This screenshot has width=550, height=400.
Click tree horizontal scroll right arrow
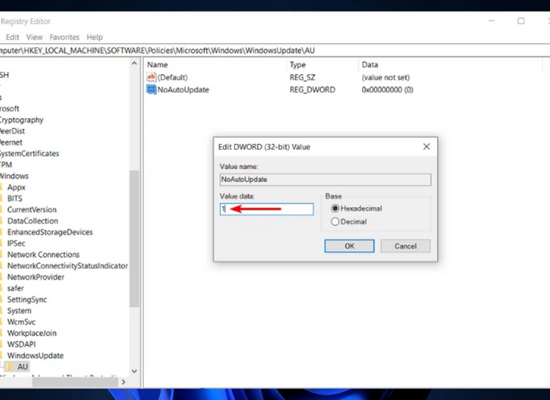point(123,382)
